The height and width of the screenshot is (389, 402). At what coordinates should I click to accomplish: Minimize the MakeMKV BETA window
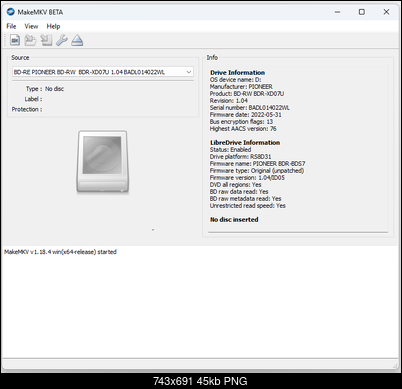(338, 12)
